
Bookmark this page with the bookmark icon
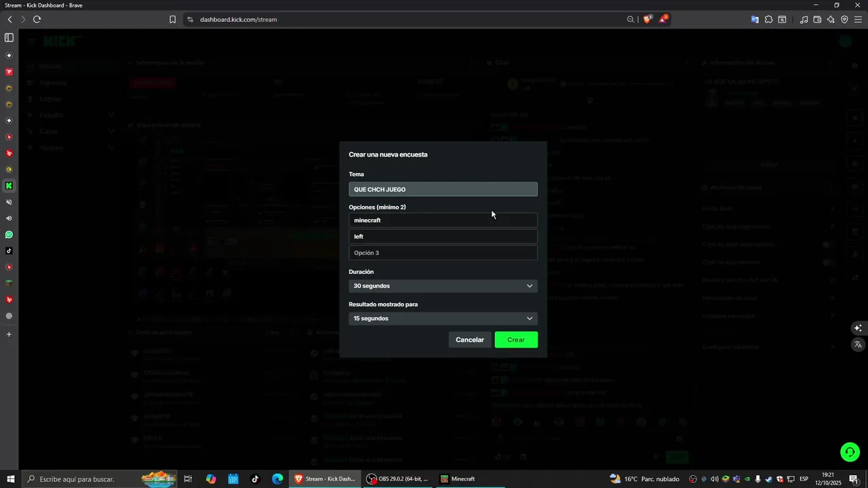(x=172, y=20)
